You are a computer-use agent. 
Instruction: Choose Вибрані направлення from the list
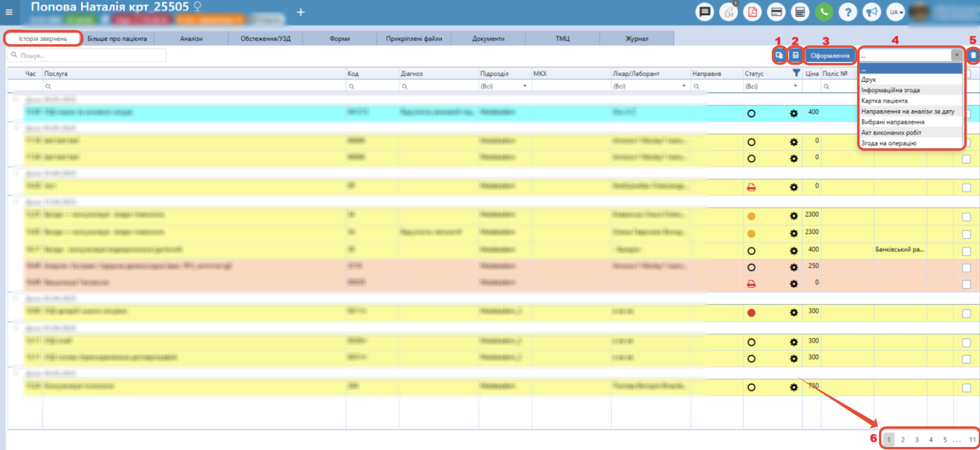(911, 122)
